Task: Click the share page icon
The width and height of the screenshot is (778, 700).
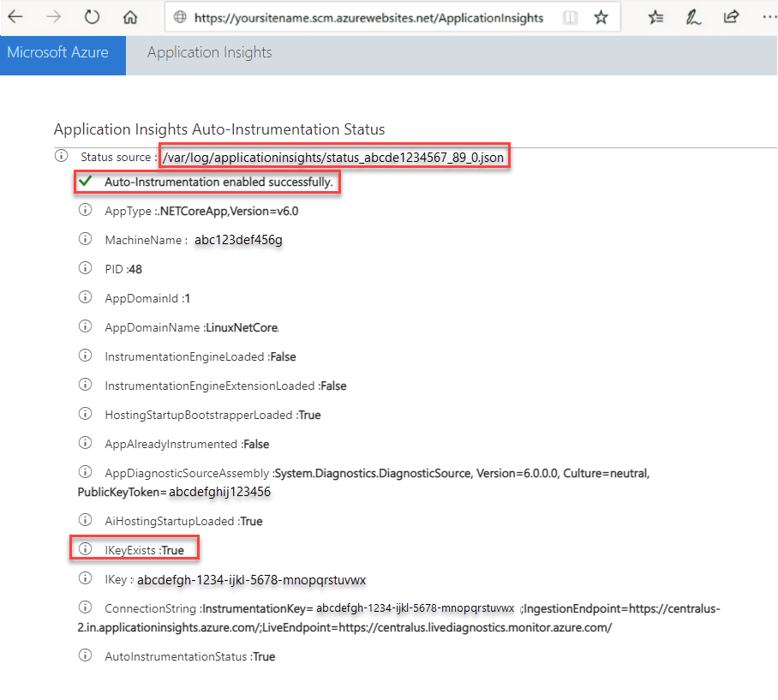Action: point(731,17)
